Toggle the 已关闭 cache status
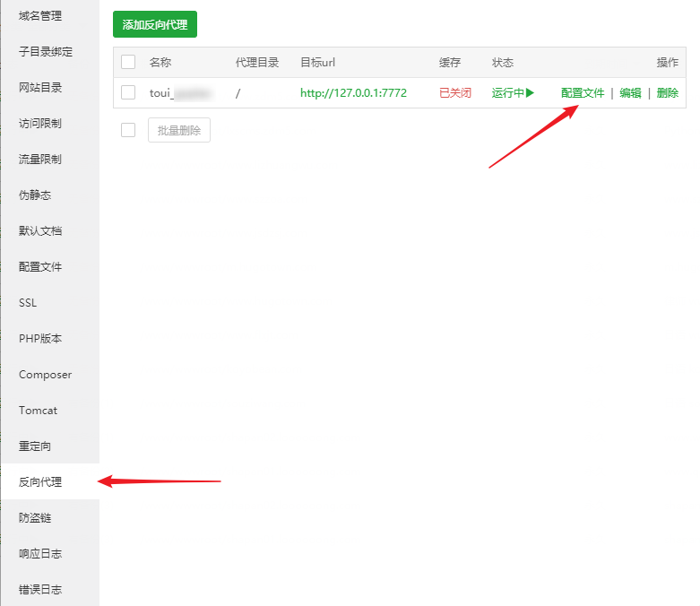This screenshot has height=606, width=700. (x=455, y=93)
